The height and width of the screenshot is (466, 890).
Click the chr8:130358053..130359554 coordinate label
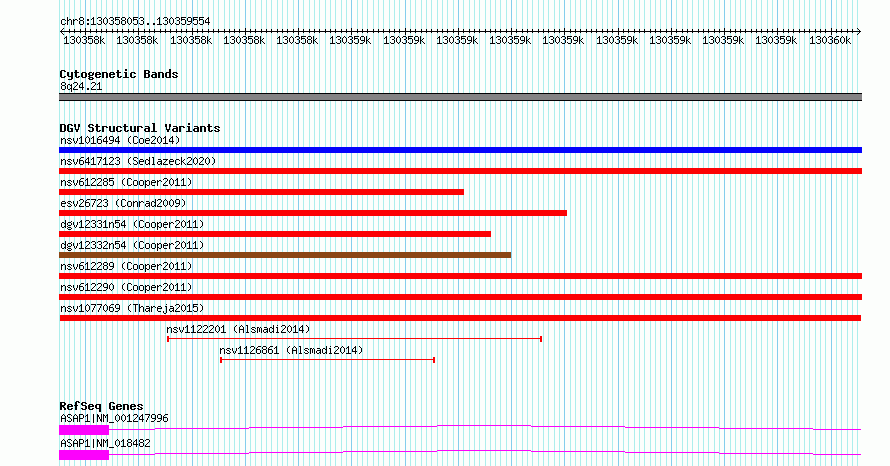[x=135, y=21]
